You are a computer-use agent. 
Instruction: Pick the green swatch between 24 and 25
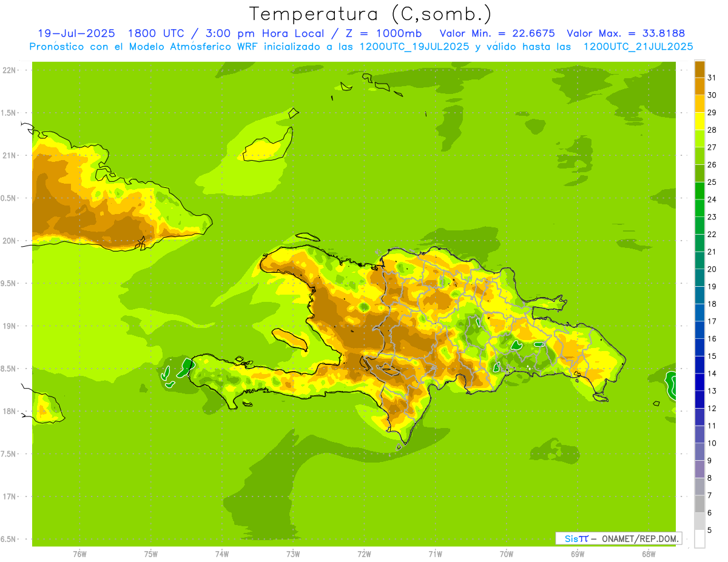coord(699,190)
